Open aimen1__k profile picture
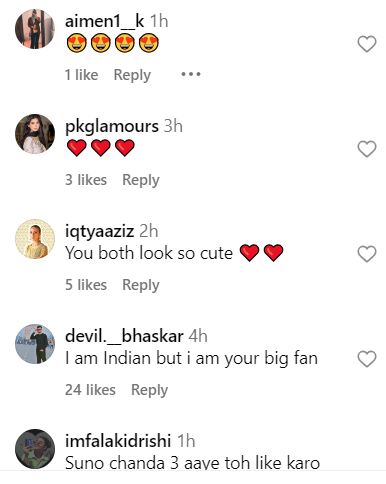Viewport: 386px width, 484px height. (x=35, y=29)
